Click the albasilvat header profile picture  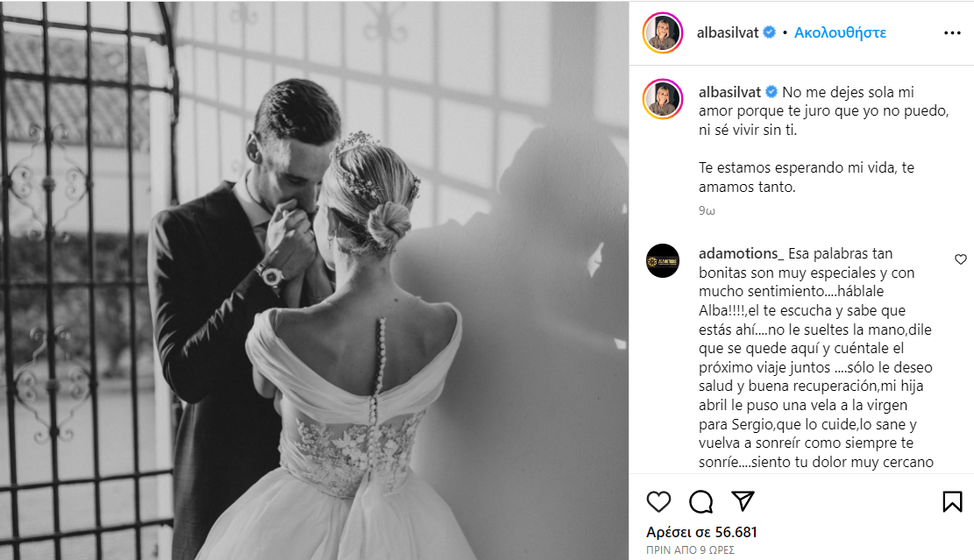click(663, 33)
